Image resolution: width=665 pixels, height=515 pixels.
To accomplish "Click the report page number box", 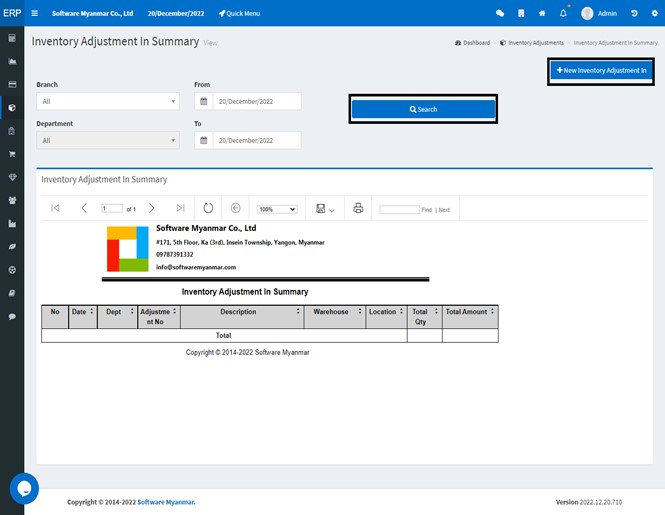I will (x=112, y=208).
